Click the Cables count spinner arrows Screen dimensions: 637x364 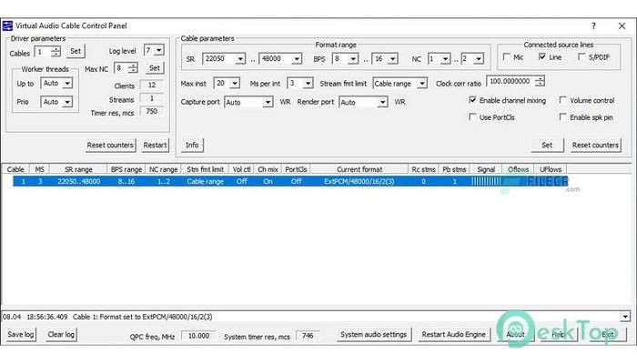56,52
